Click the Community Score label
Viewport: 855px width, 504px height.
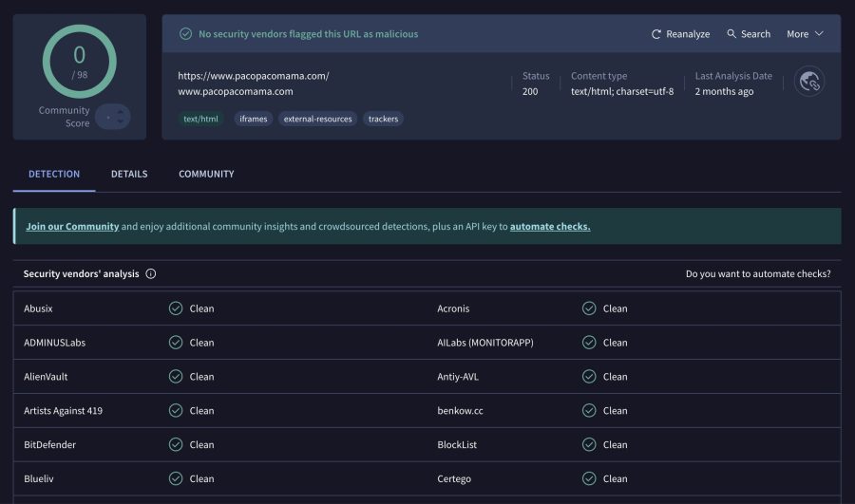coord(64,117)
